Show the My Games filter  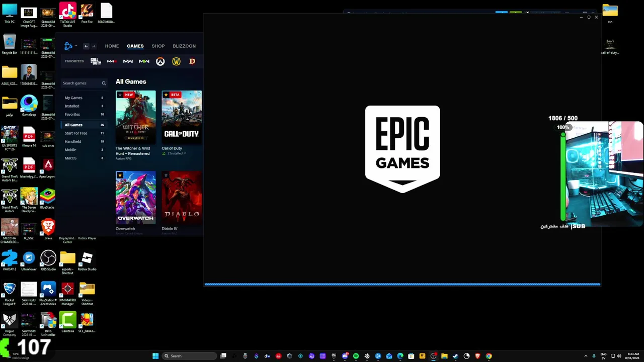click(84, 98)
